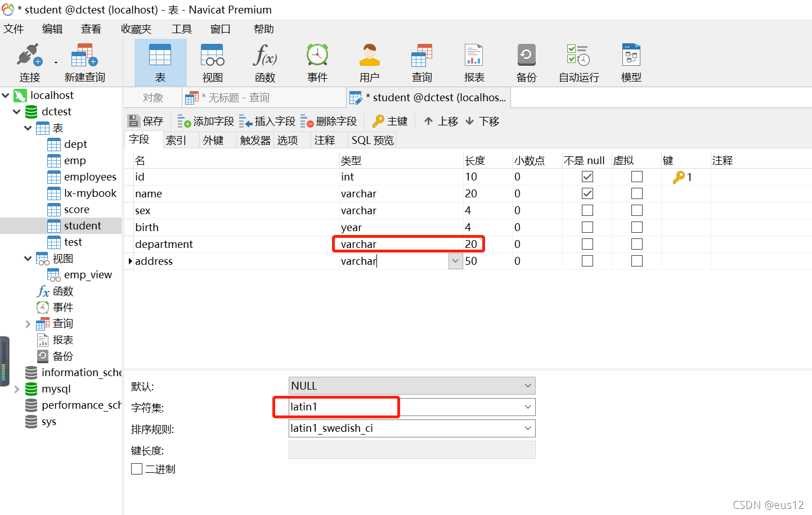Toggle 不是 null checkbox for address
812x515 pixels.
(587, 261)
